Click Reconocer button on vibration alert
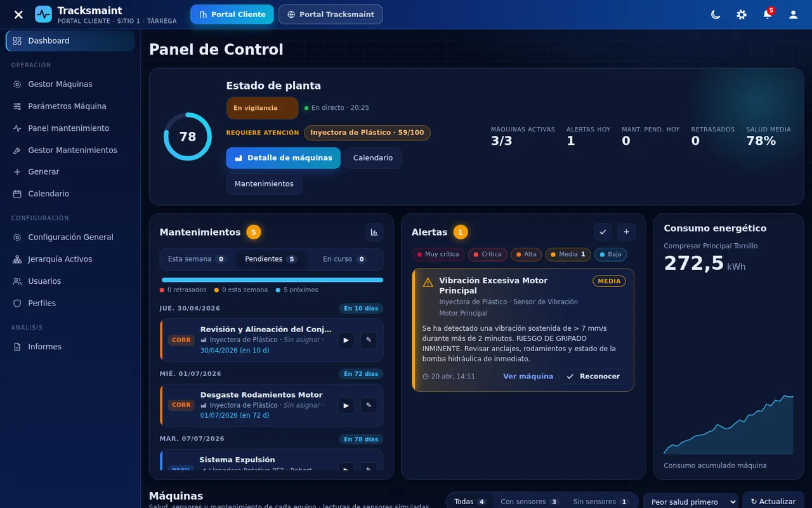This screenshot has height=508, width=812. (x=593, y=377)
